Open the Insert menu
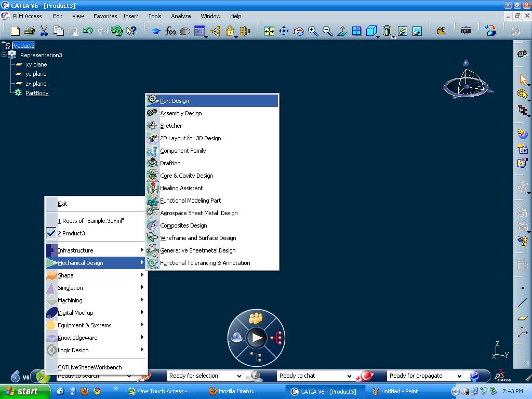The width and height of the screenshot is (532, 399). point(130,16)
